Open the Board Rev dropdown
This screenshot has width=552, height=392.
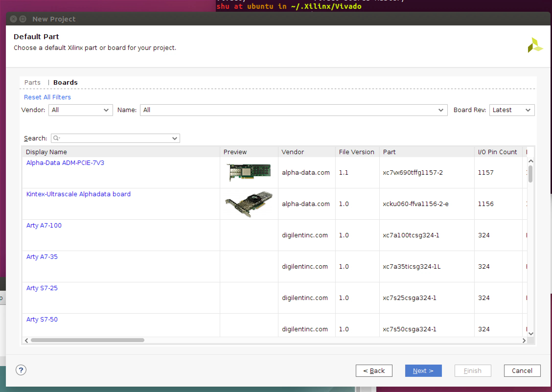point(512,110)
